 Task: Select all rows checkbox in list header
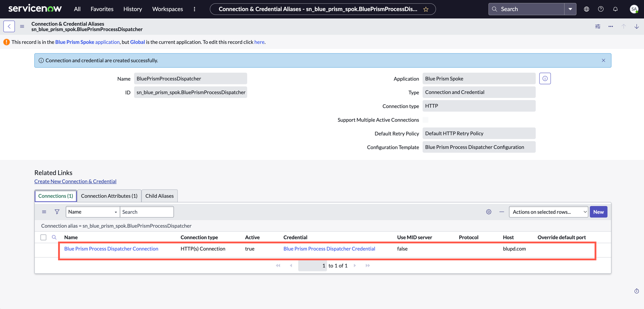click(x=43, y=237)
